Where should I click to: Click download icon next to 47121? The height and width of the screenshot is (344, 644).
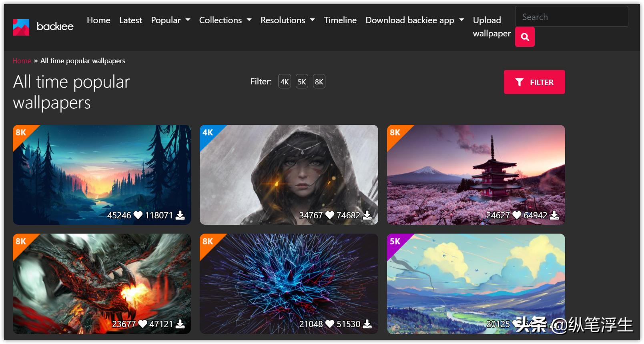point(180,324)
